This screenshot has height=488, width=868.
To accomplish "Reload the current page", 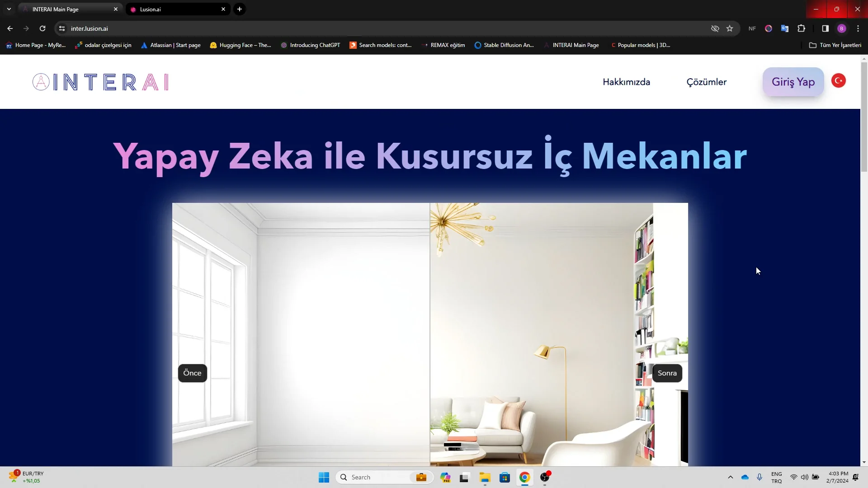I will click(x=42, y=28).
